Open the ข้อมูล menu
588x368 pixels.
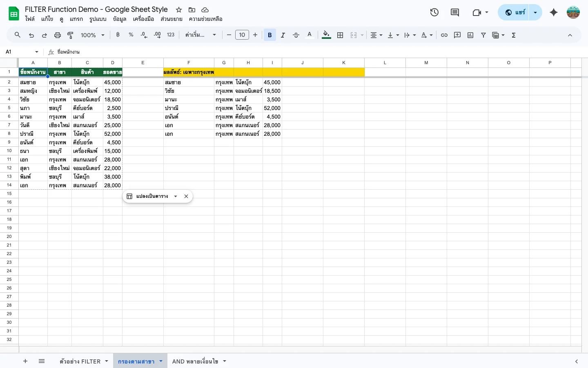(x=120, y=19)
